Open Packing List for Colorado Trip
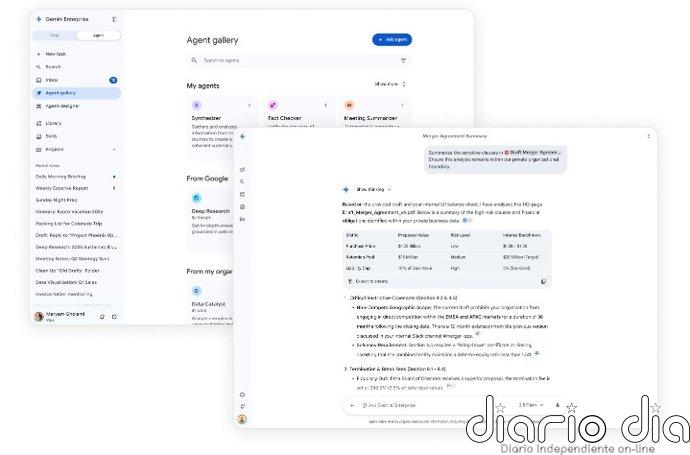The width and height of the screenshot is (690, 455). pyautogui.click(x=69, y=224)
